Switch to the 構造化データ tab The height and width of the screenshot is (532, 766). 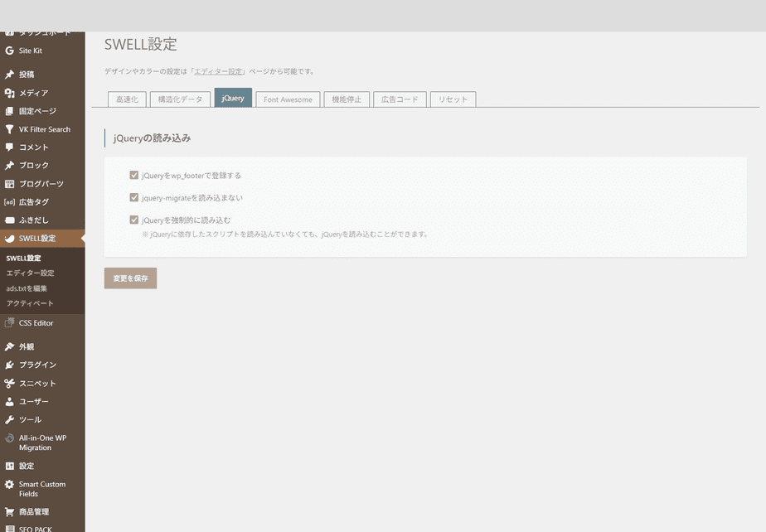click(x=180, y=99)
